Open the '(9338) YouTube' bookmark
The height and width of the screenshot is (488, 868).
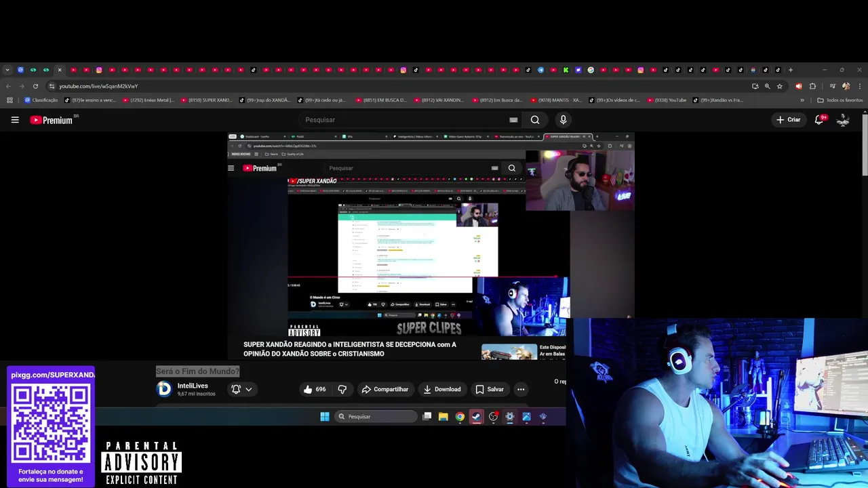point(667,100)
